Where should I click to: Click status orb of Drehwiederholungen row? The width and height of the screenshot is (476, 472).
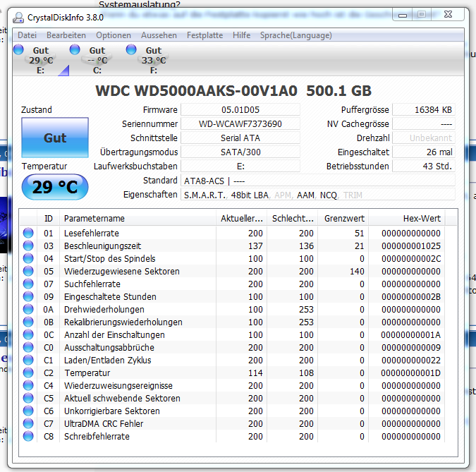pyautogui.click(x=28, y=309)
